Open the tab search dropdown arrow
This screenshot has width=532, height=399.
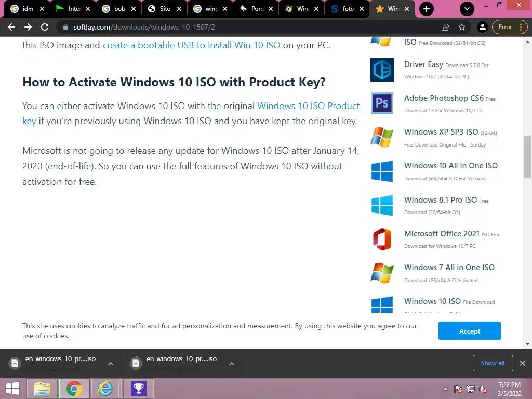point(467,9)
